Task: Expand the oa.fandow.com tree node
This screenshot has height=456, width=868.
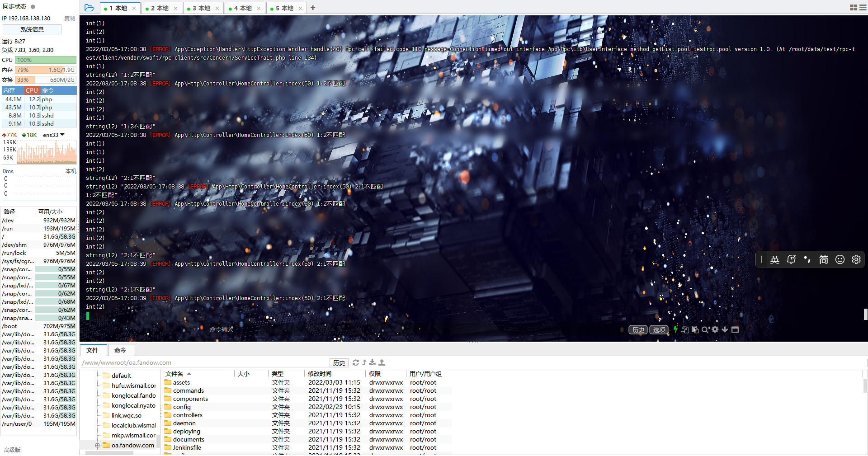Action: click(98, 445)
